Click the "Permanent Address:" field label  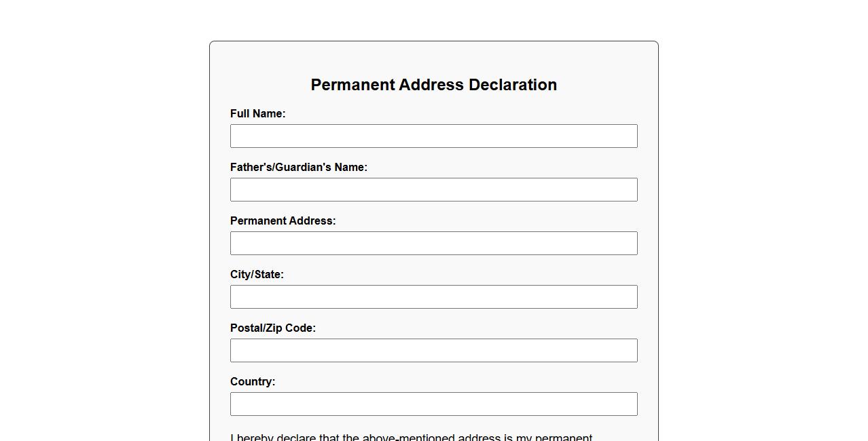[283, 221]
